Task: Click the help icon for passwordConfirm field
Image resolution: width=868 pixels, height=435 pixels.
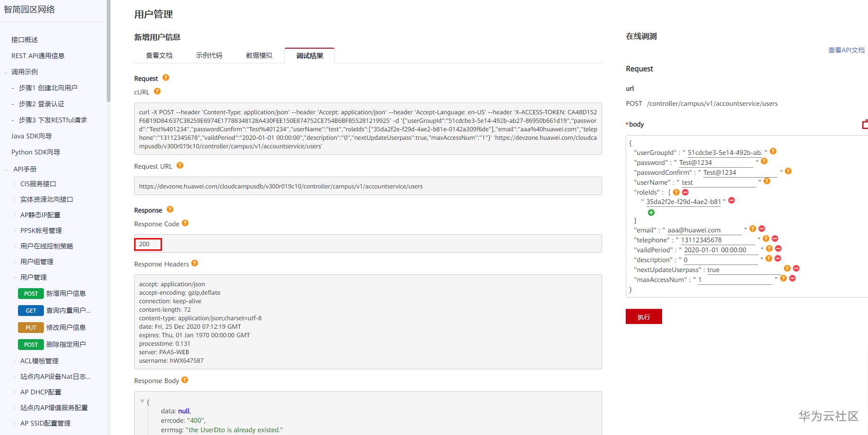Action: (788, 171)
